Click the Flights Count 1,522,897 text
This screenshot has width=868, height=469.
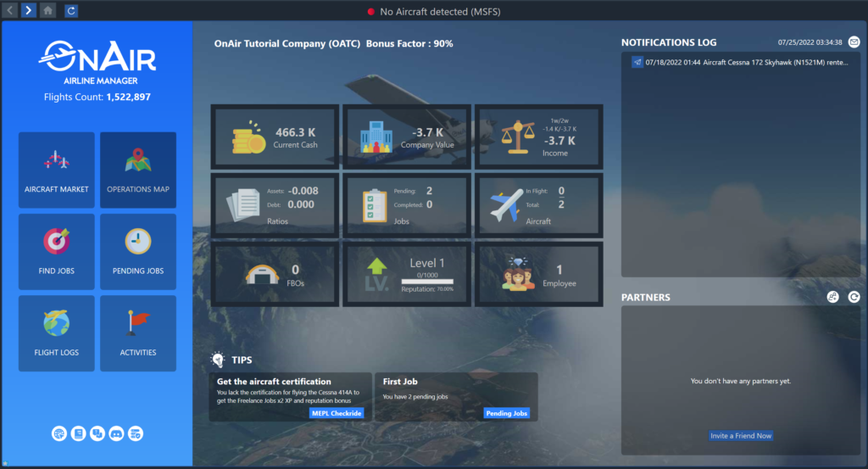(97, 97)
